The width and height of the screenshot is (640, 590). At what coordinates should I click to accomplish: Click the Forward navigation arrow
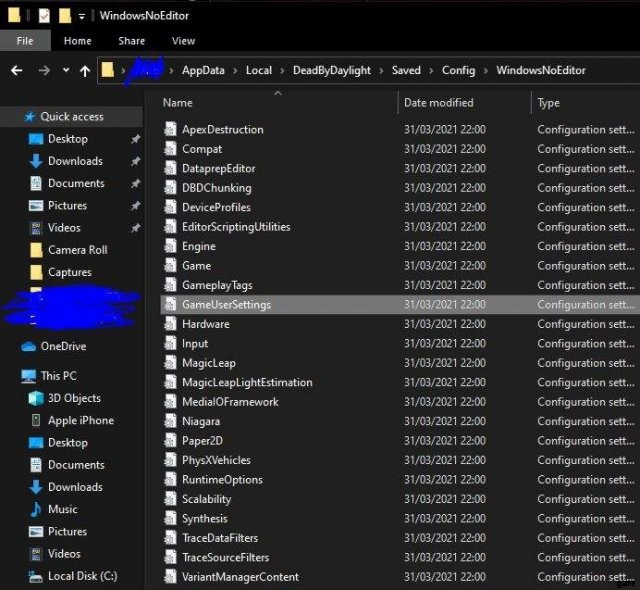click(x=44, y=71)
